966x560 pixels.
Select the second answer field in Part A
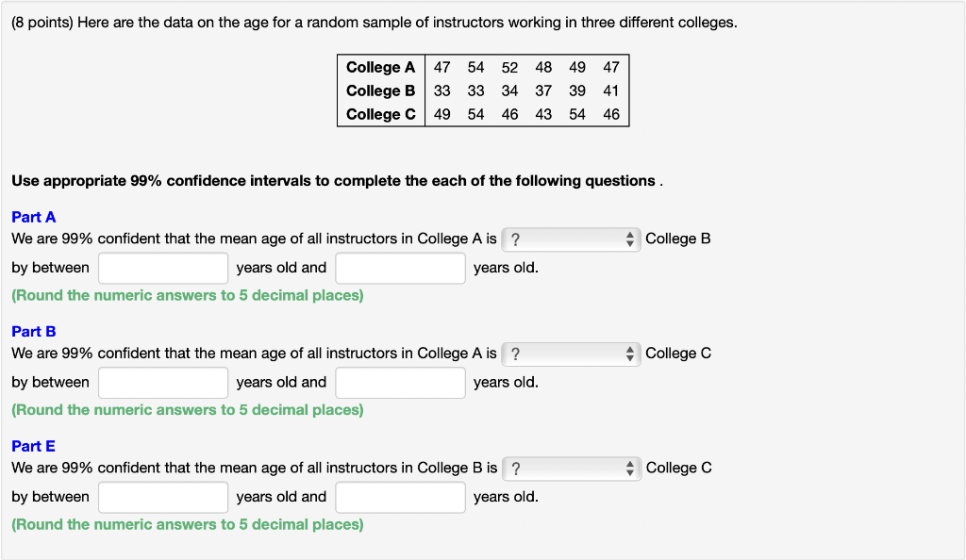pos(400,268)
